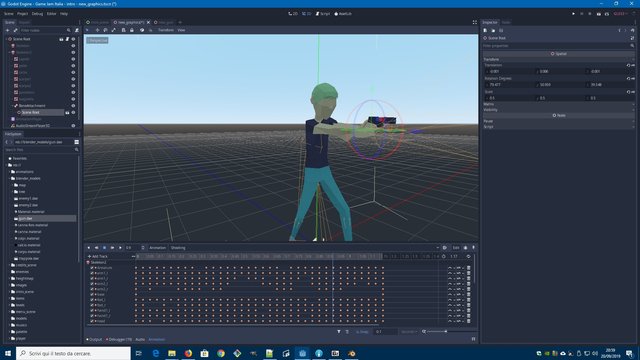Screen dimensions: 640x360
Task: Lock the selected object with the padlock icon
Action: point(131,30)
